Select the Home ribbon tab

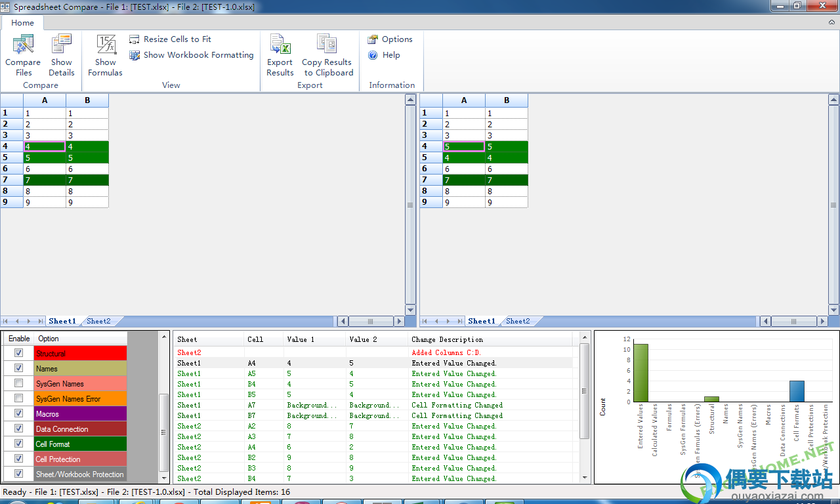22,23
